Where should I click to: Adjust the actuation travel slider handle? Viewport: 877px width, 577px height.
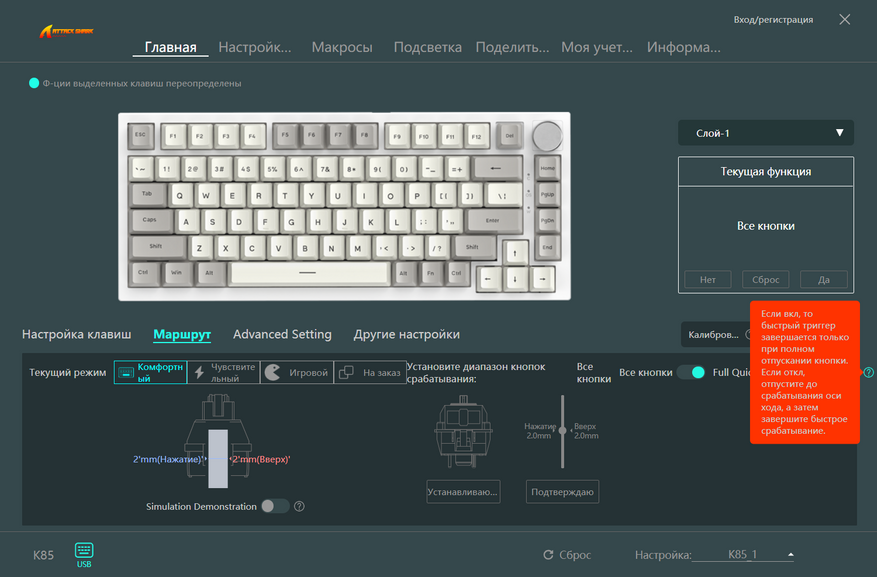coord(563,431)
